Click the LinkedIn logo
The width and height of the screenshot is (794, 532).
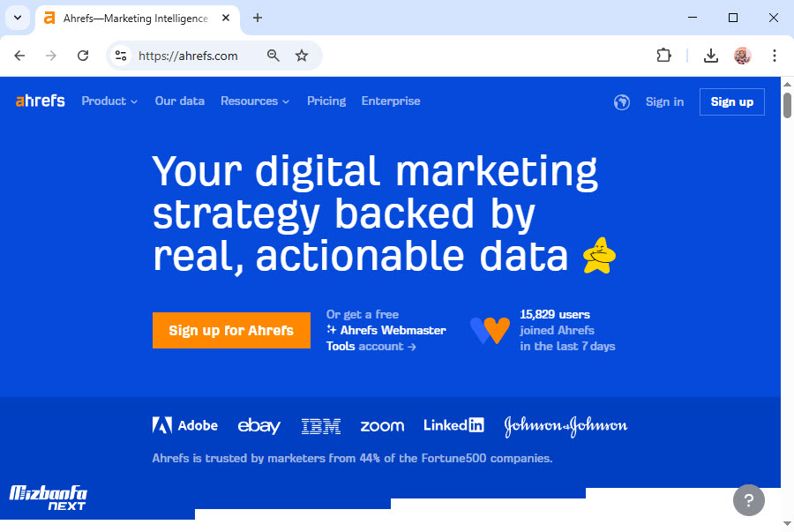click(x=453, y=424)
